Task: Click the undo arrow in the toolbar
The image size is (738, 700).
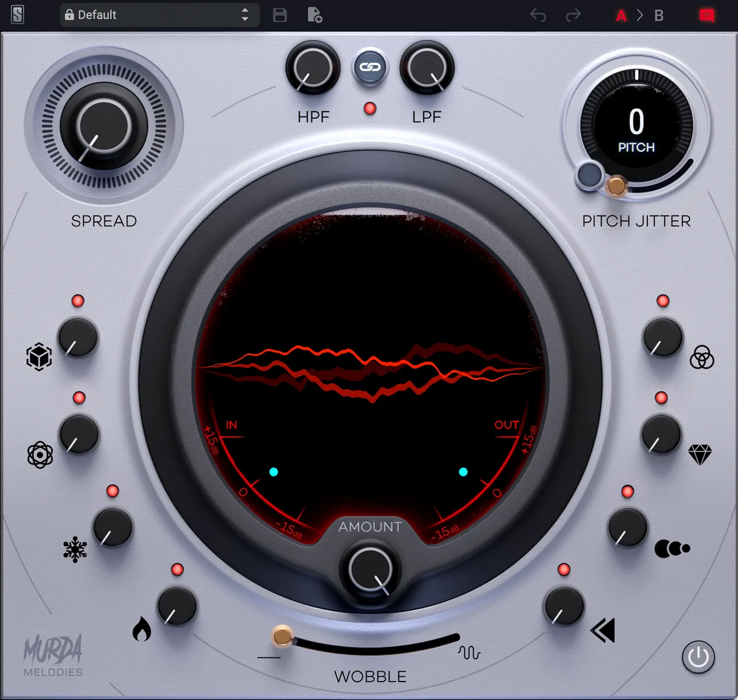Action: [x=539, y=15]
